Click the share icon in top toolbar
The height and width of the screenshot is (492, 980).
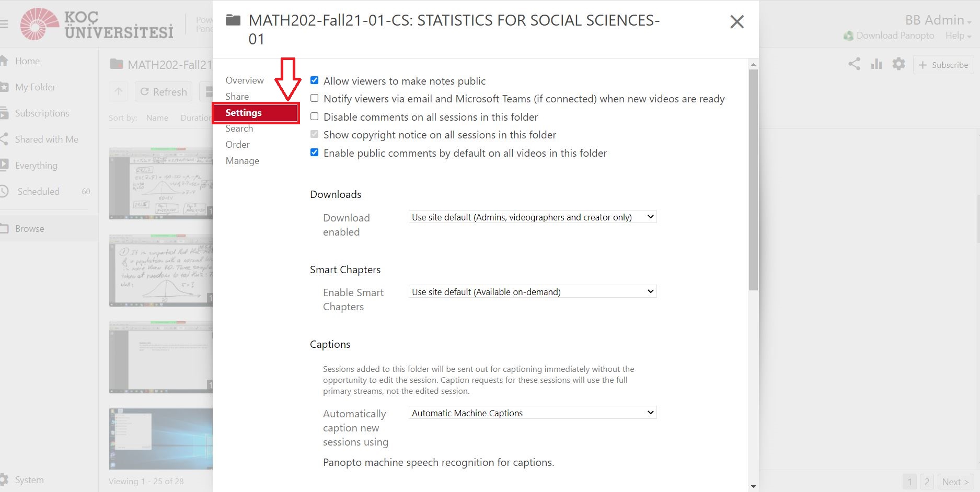point(854,64)
